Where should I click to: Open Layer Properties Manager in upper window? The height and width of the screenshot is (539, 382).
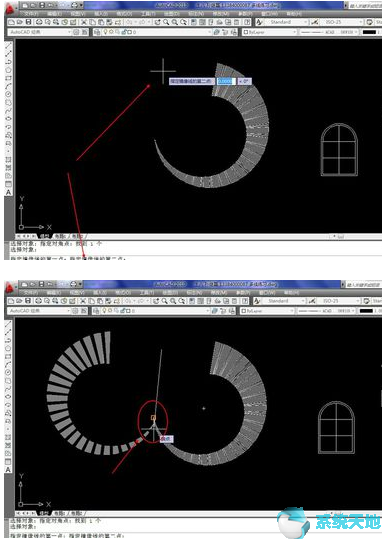coord(97,32)
